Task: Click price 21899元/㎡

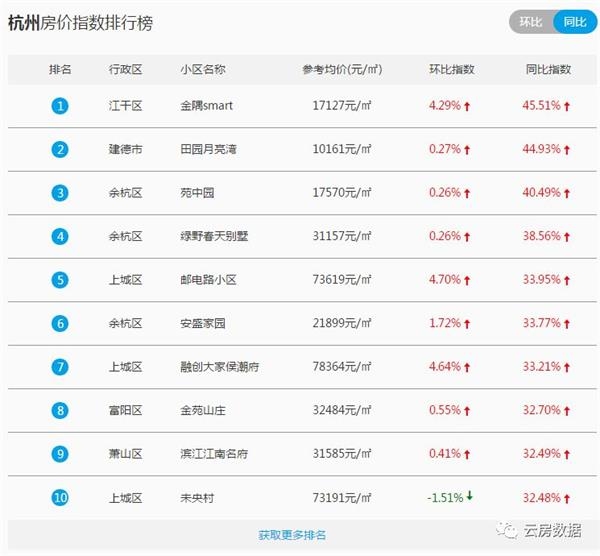Action: 342,323
